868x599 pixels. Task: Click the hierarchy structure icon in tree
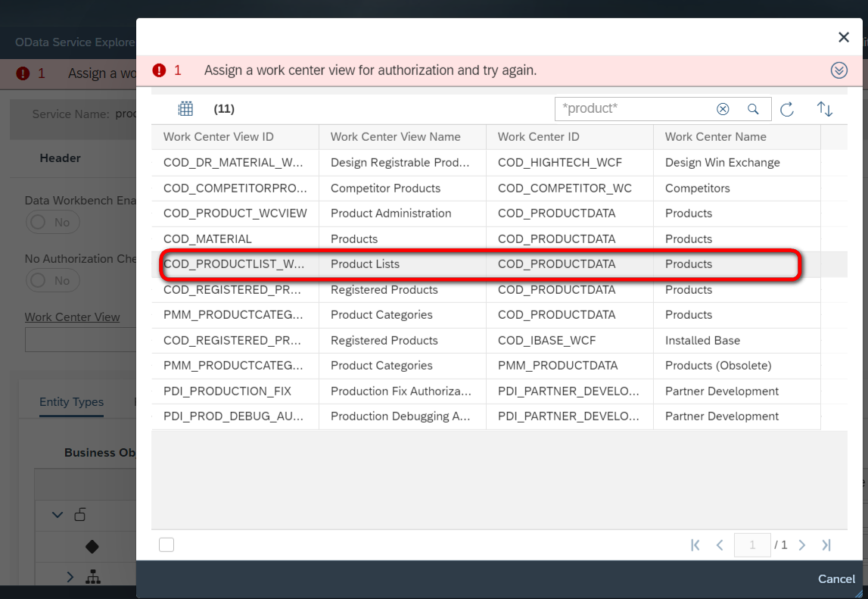point(93,577)
